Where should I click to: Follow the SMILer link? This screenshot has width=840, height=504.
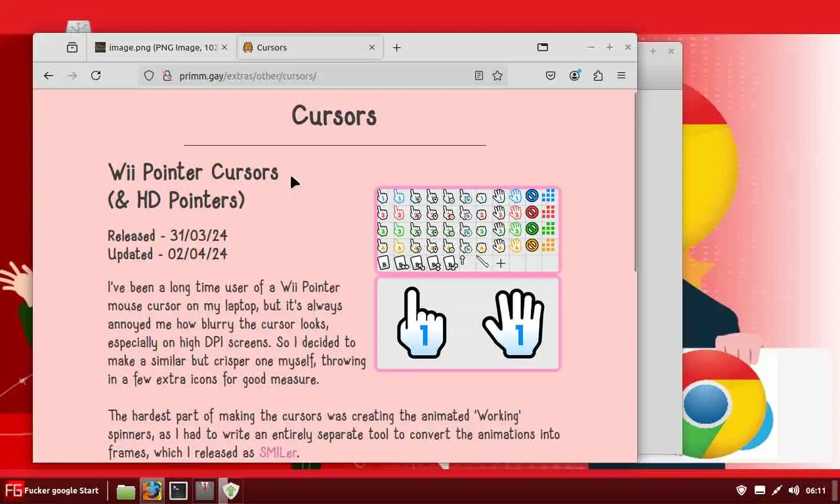(278, 452)
